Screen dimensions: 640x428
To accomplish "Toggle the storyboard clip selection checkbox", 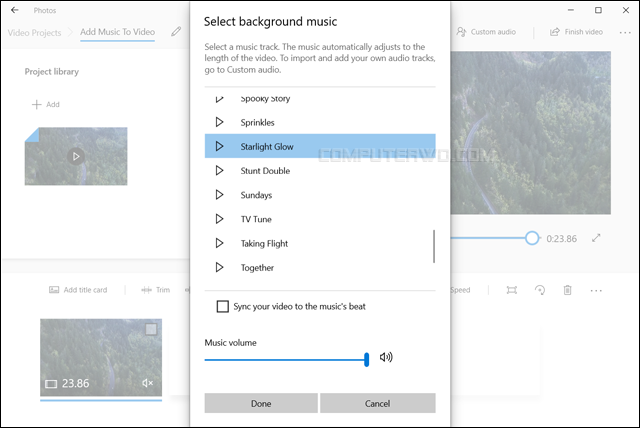I will (x=151, y=329).
